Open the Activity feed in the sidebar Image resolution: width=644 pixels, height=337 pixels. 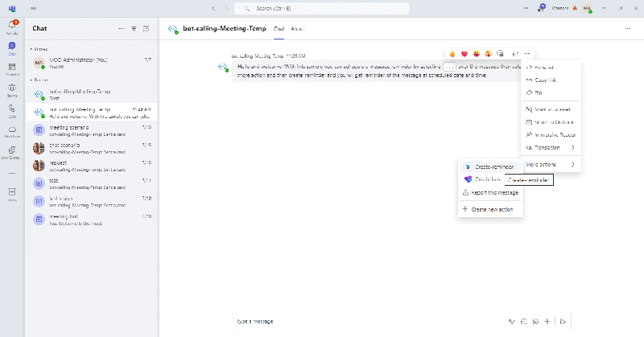[x=12, y=27]
